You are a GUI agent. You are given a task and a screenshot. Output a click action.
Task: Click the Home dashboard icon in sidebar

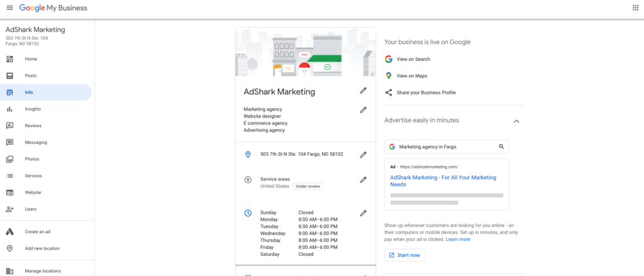coord(10,59)
